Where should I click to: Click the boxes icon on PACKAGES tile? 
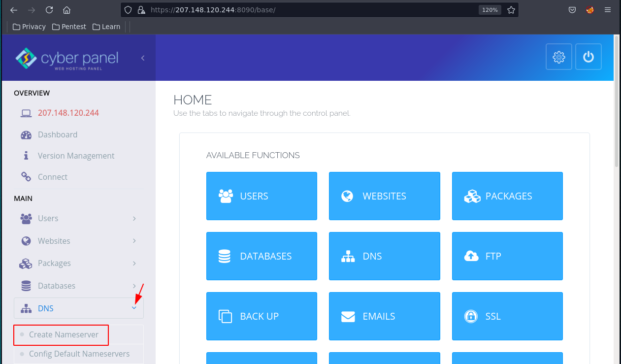coord(472,196)
